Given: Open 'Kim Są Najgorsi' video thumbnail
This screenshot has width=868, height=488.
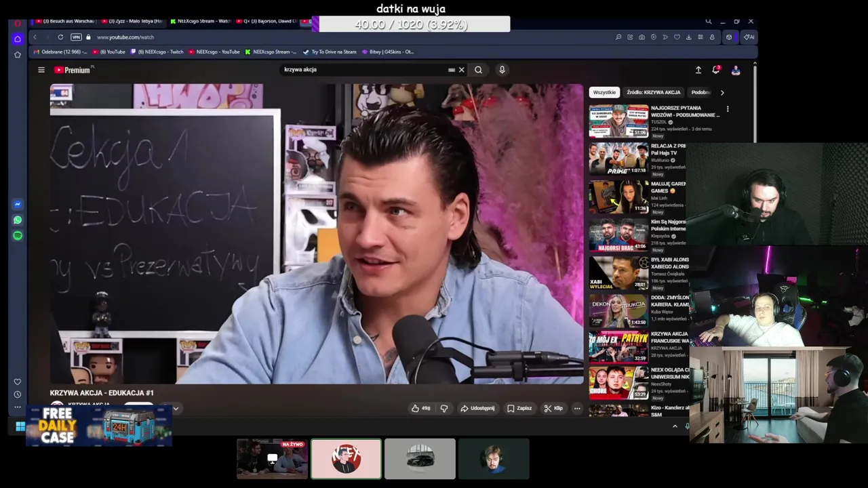Looking at the screenshot, I should pos(618,235).
